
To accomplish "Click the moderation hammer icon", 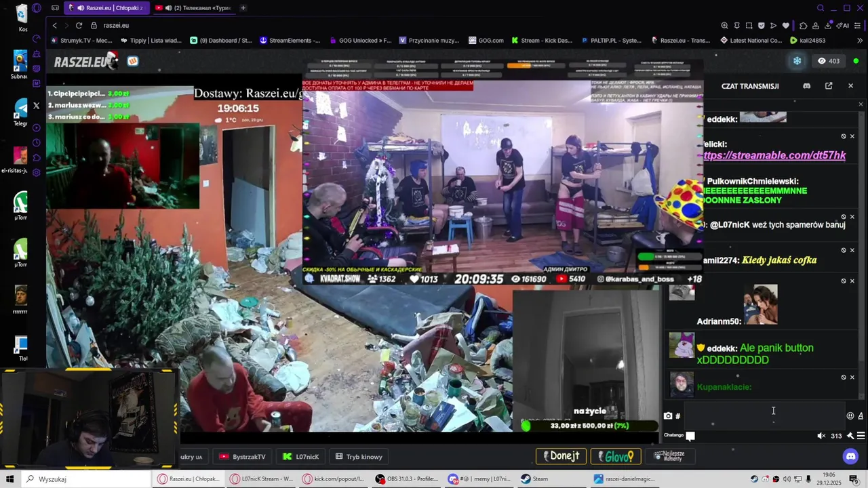I will tap(850, 436).
